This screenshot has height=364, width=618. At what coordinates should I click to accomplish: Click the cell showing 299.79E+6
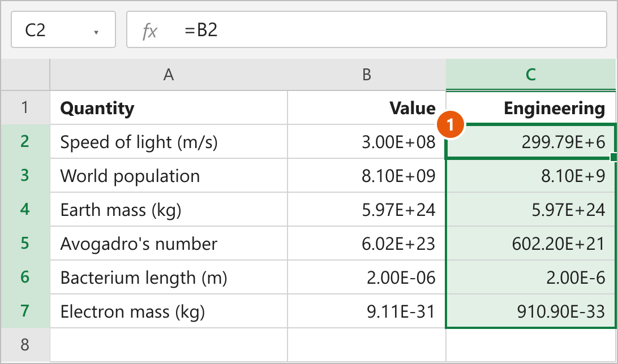click(530, 141)
